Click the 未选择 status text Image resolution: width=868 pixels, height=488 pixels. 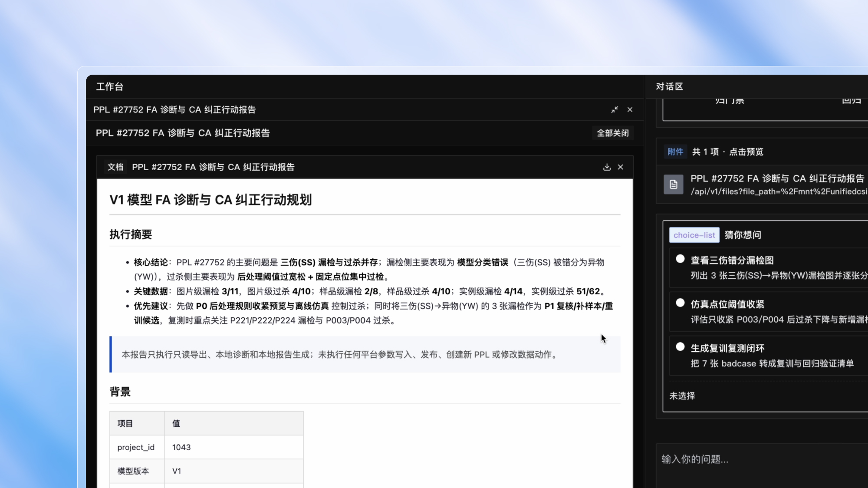point(682,396)
